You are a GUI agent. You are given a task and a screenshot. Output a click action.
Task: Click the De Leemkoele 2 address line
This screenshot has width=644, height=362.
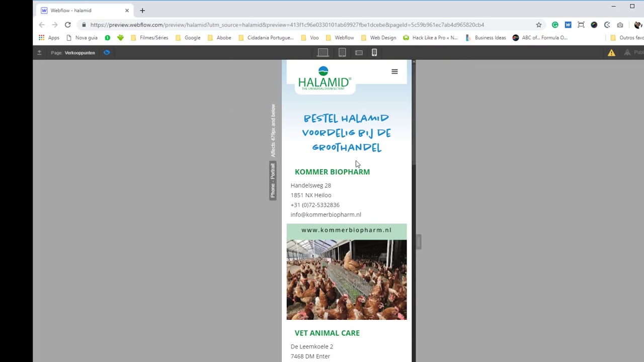(x=311, y=346)
